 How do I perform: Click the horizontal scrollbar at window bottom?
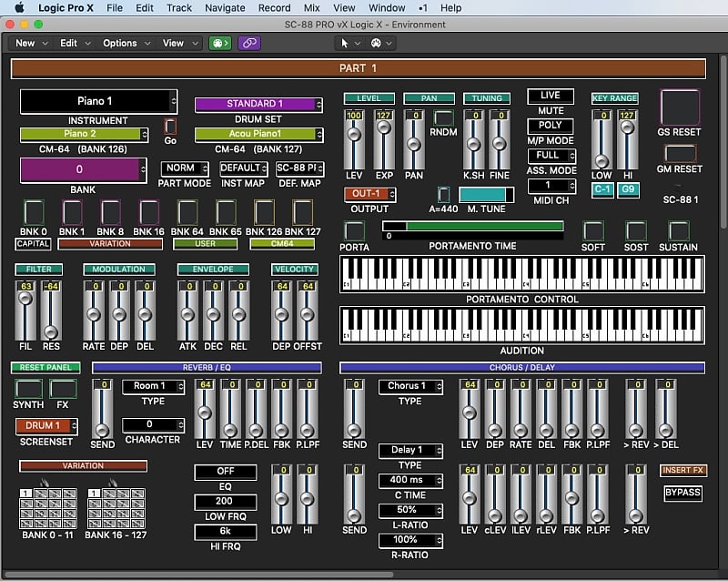click(198, 575)
